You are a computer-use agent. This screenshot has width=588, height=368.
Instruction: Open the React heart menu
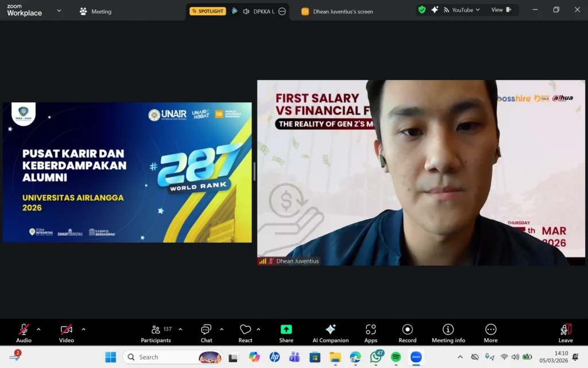tap(245, 333)
